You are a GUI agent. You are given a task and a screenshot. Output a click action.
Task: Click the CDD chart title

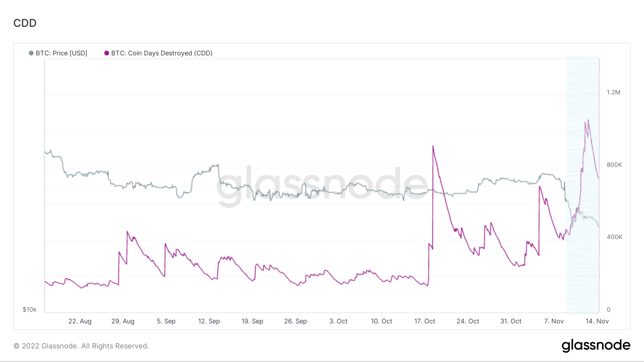tap(25, 23)
